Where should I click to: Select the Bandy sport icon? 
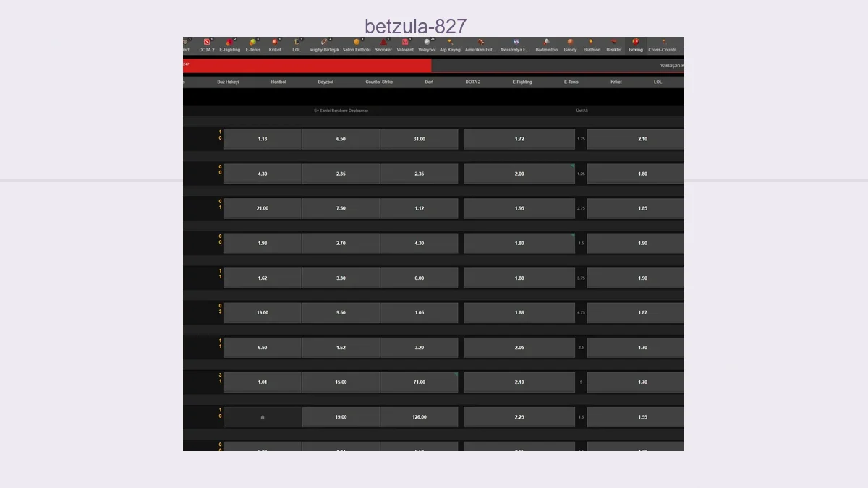point(570,43)
